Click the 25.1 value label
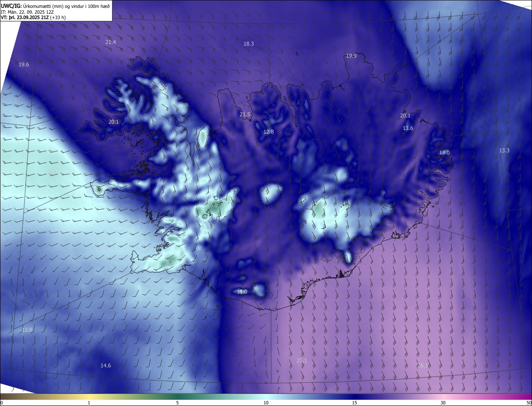Screen dimensions: 532x406 [x=302, y=360]
